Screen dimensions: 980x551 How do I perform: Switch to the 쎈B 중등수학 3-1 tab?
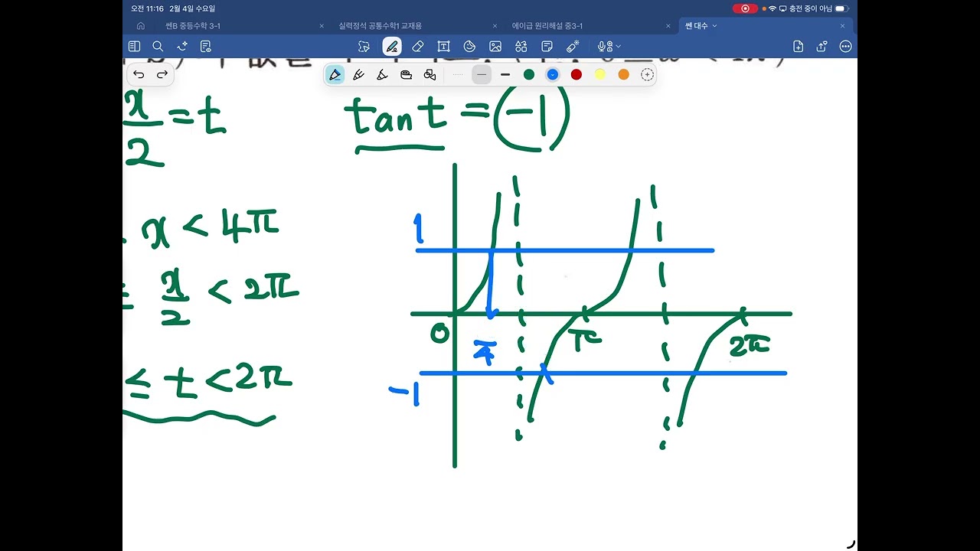[193, 25]
